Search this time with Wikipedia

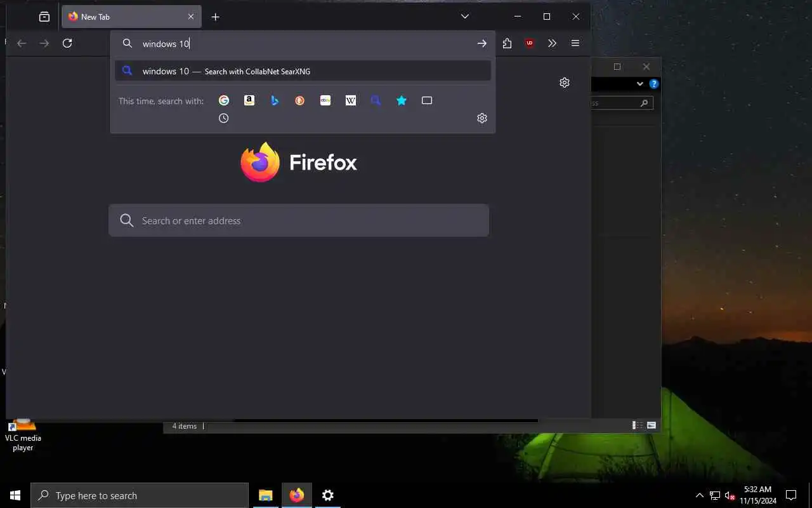pyautogui.click(x=351, y=100)
